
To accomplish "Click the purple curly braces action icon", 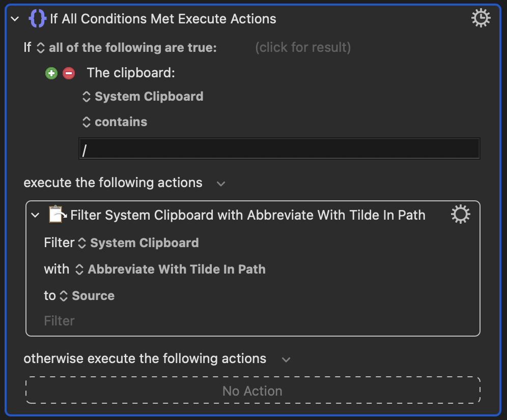I will 38,18.
